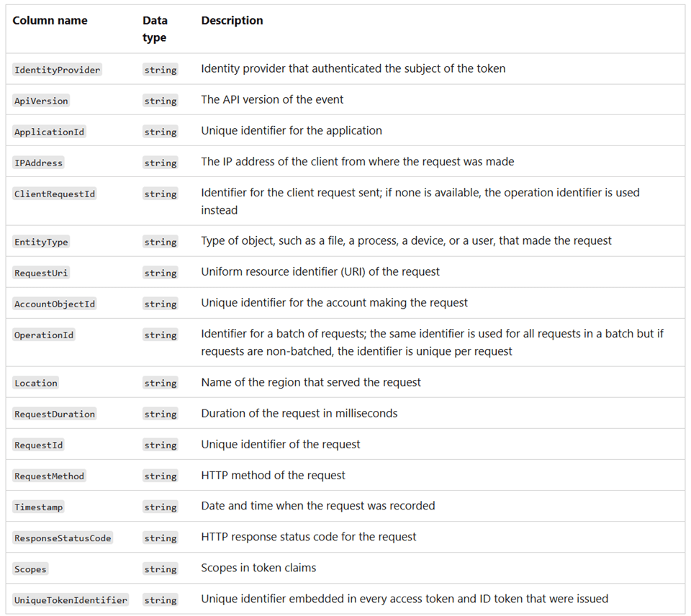Select the Scopes code label

pos(30,569)
